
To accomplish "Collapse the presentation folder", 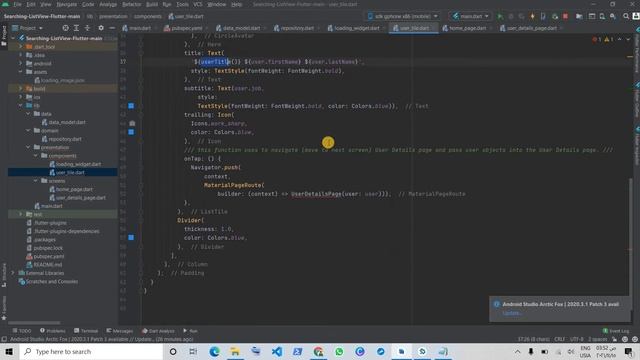I will click(28, 147).
